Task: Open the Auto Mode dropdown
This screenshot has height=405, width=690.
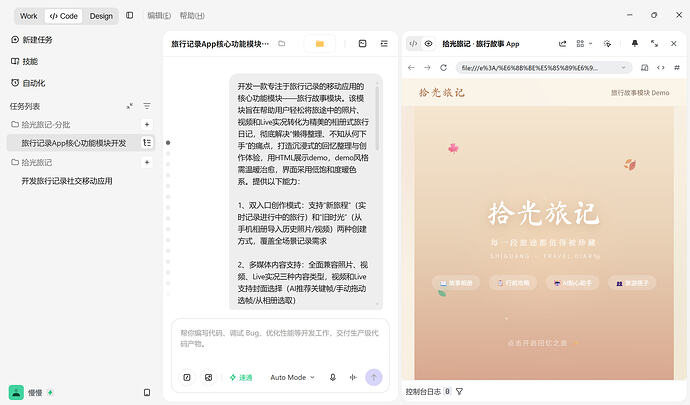Action: [292, 377]
